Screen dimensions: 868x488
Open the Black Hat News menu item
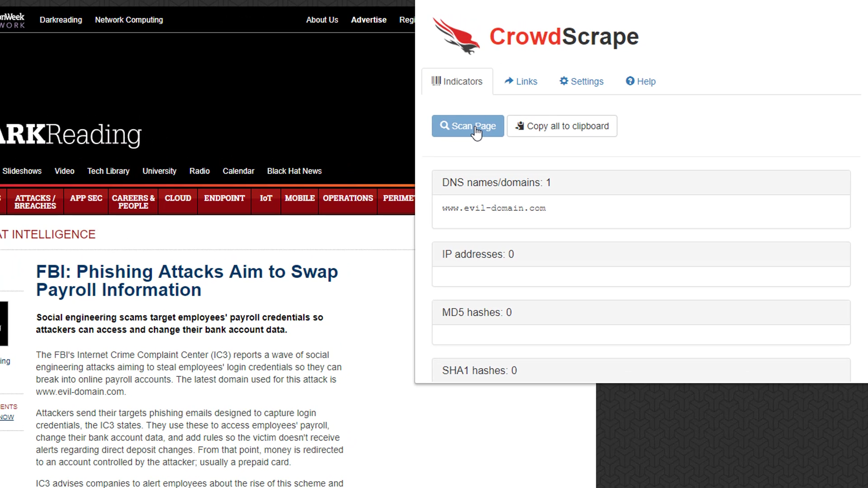pyautogui.click(x=294, y=171)
